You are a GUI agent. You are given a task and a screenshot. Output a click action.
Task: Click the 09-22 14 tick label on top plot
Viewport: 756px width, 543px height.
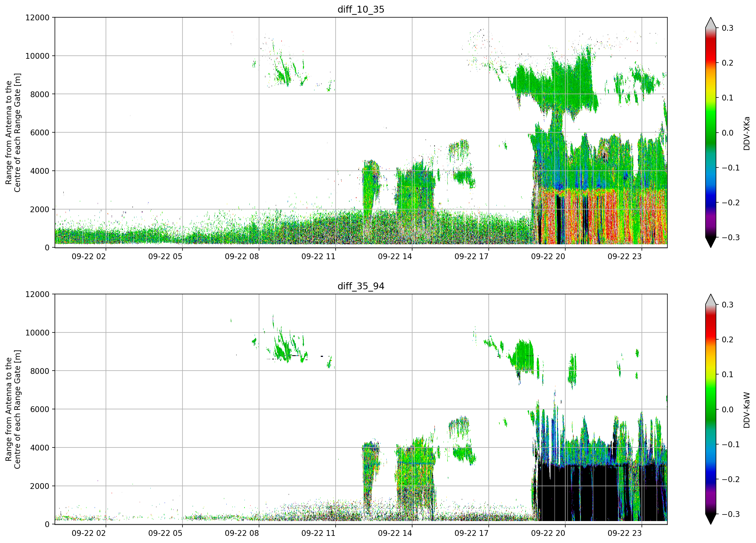(x=395, y=256)
